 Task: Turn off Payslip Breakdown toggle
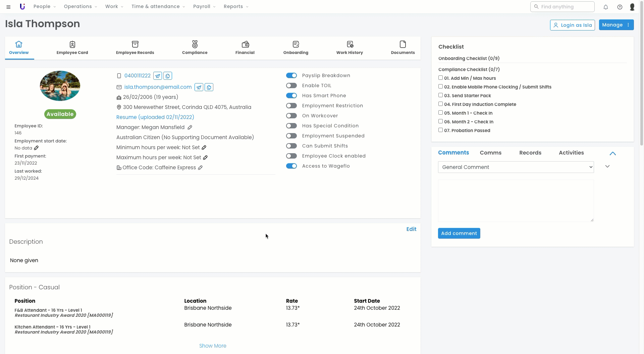[x=291, y=75]
